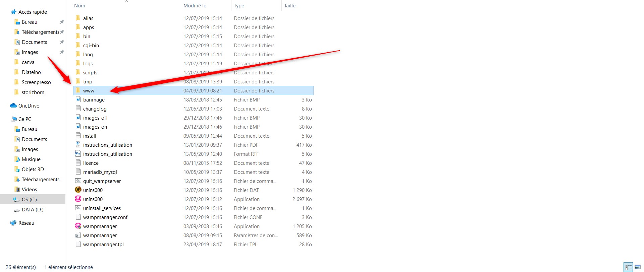Click the wampmanager.conf file icon
Image resolution: width=644 pixels, height=272 pixels.
(78, 217)
